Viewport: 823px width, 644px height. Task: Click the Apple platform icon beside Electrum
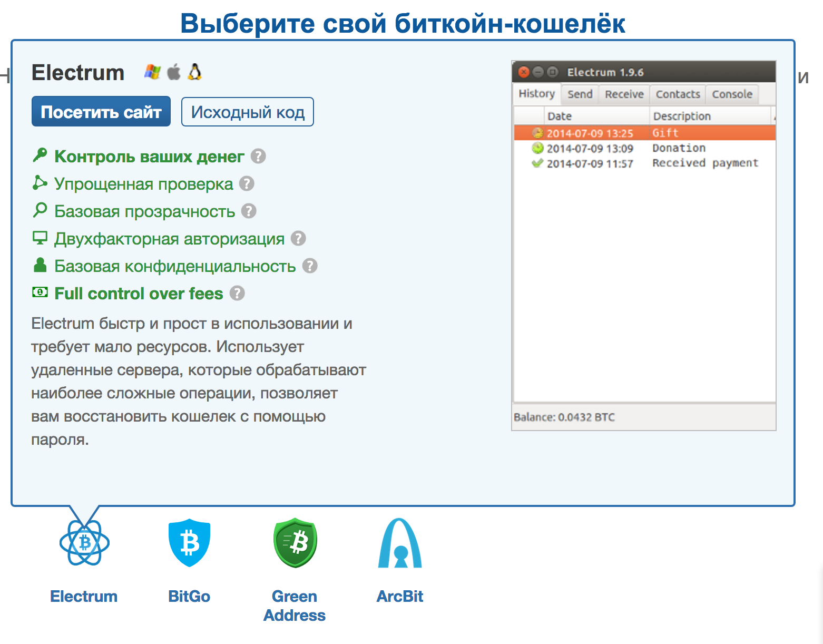click(174, 72)
